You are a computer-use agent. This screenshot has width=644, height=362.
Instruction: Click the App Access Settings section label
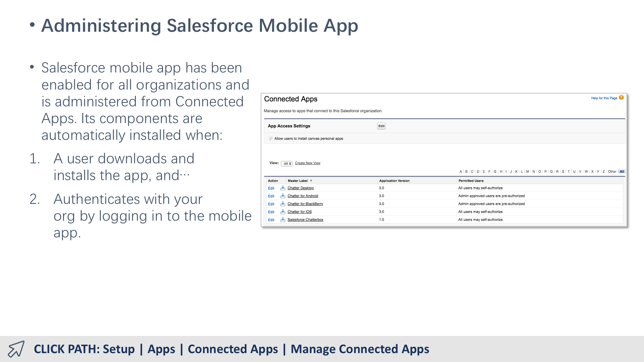click(289, 126)
